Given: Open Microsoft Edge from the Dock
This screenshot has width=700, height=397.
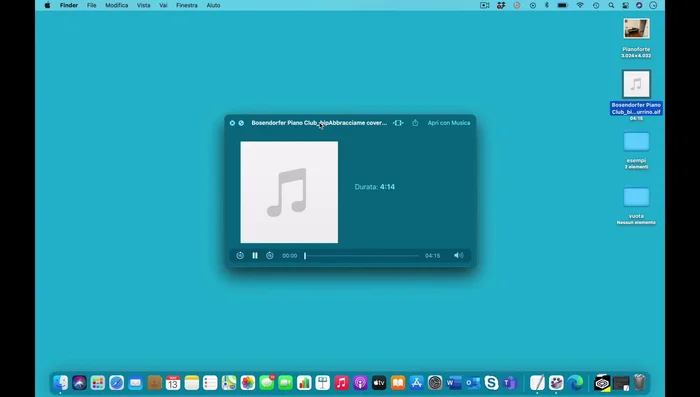Looking at the screenshot, I should pos(575,383).
